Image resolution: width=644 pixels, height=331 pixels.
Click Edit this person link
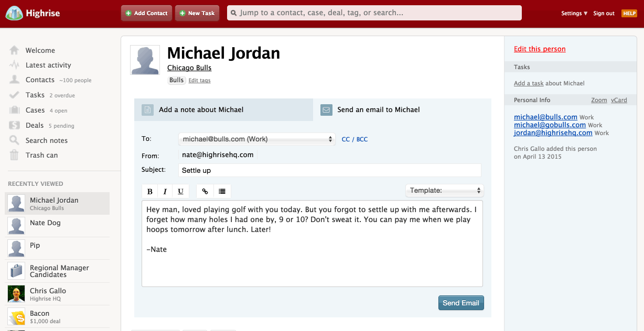click(540, 49)
